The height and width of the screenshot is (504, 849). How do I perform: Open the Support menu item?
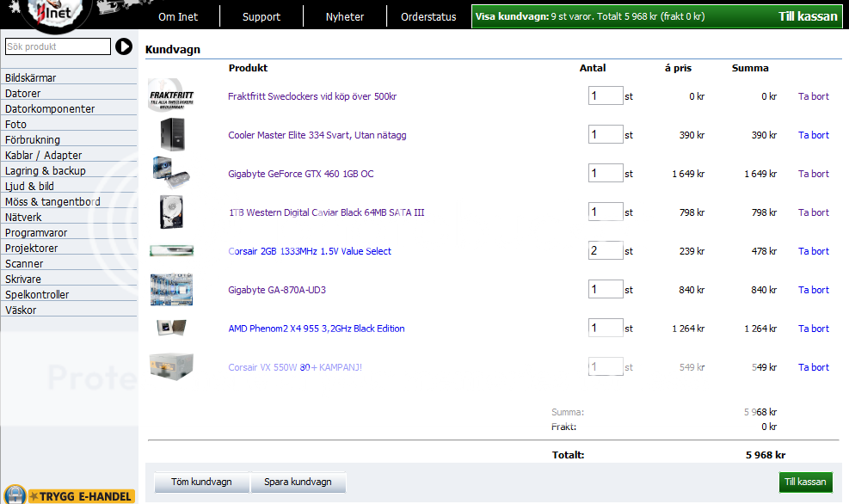(261, 16)
